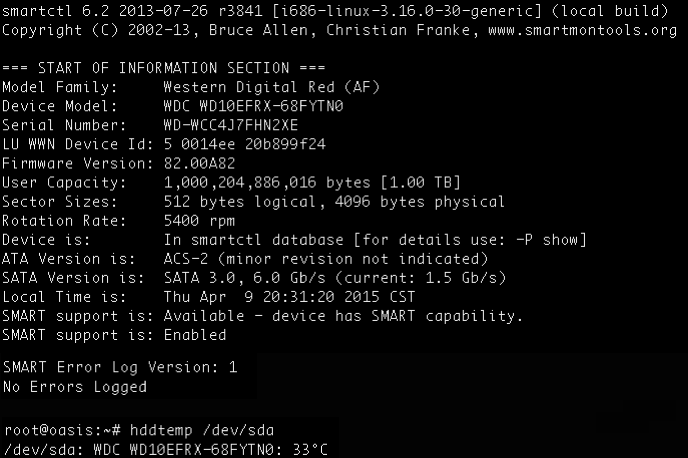Click the Sector Sizes line text
Screen dimensions: 688x458
click(x=253, y=202)
